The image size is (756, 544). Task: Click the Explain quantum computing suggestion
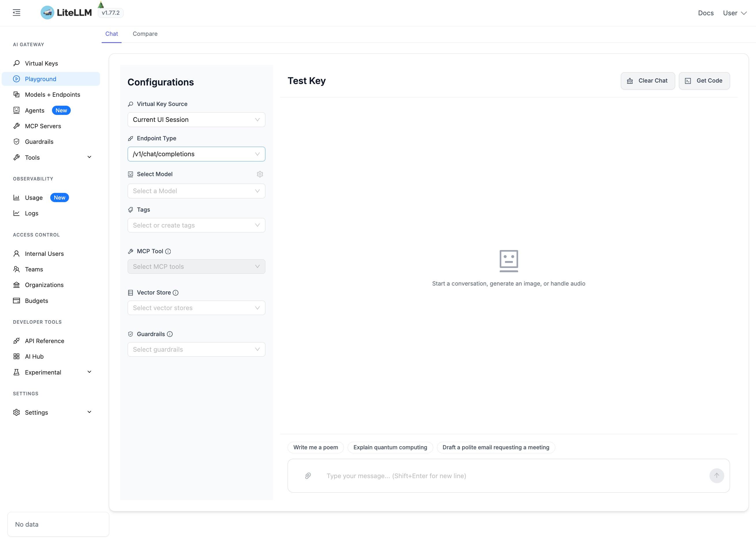(390, 447)
